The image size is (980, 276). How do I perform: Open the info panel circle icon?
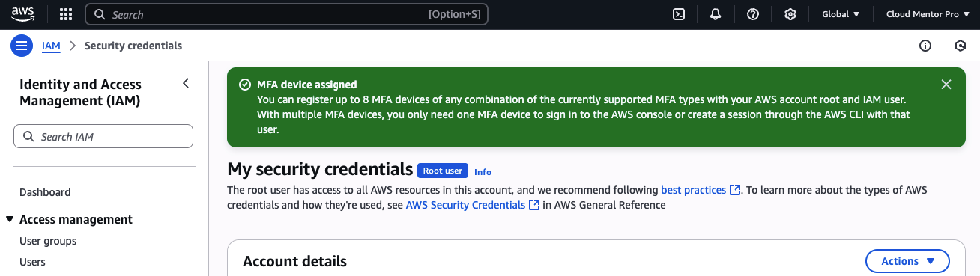pos(925,46)
